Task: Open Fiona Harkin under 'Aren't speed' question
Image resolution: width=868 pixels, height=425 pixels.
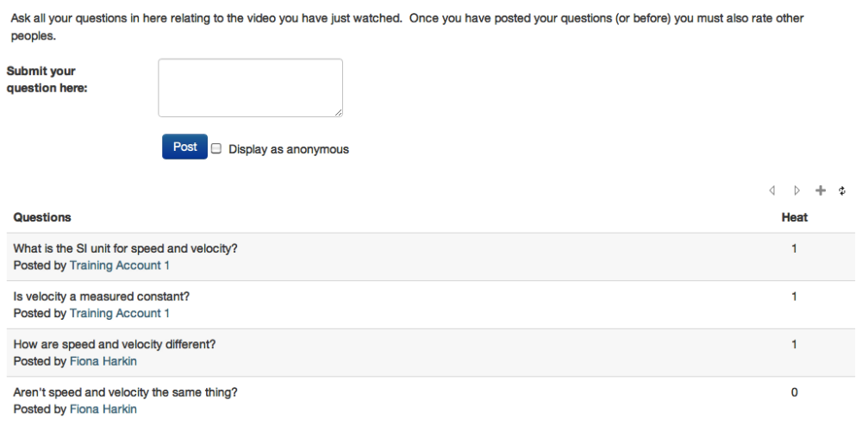Action: point(103,409)
